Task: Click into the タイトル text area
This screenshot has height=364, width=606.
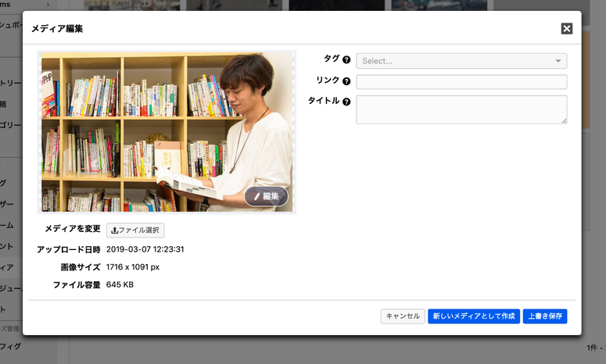Action: click(461, 109)
